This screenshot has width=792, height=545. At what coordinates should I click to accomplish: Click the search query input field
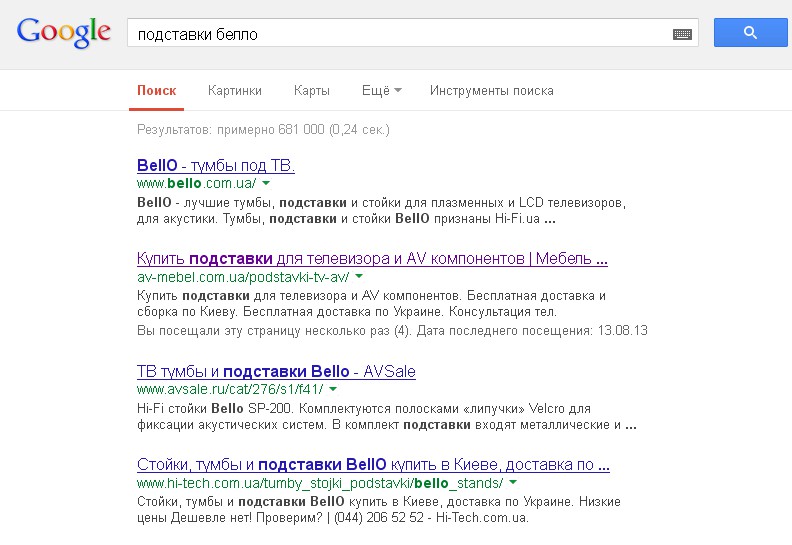point(400,34)
